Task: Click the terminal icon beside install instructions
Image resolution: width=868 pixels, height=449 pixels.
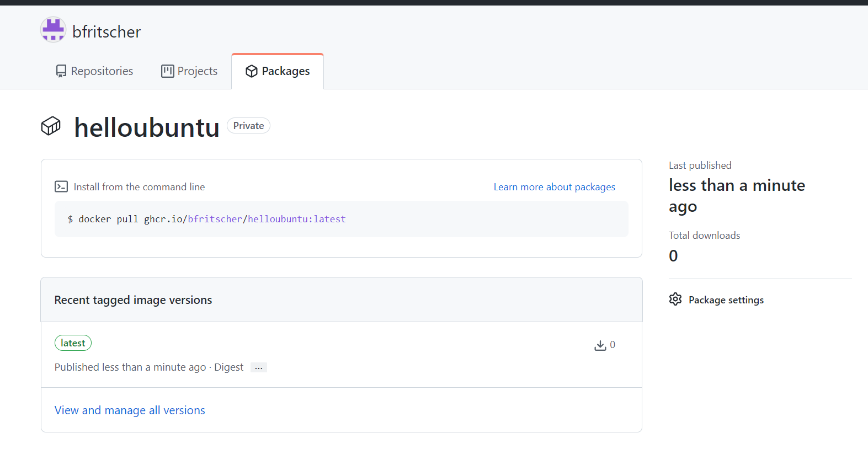Action: click(61, 187)
